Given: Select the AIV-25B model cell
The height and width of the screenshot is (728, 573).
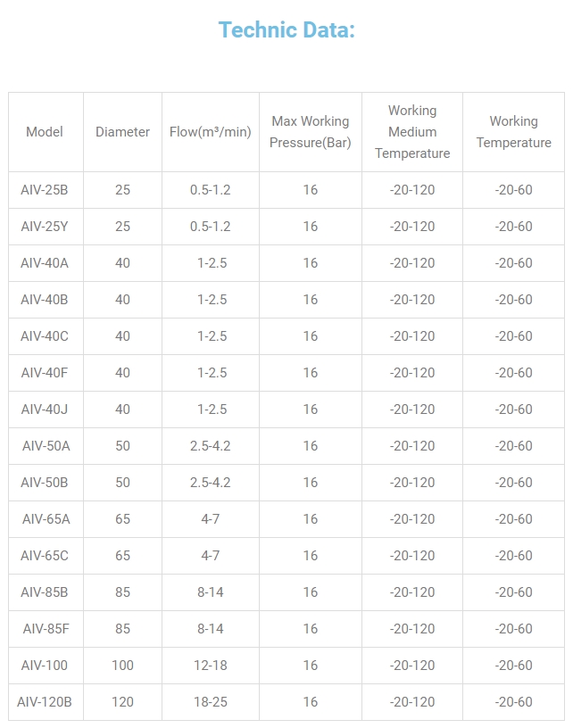Looking at the screenshot, I should (x=45, y=190).
